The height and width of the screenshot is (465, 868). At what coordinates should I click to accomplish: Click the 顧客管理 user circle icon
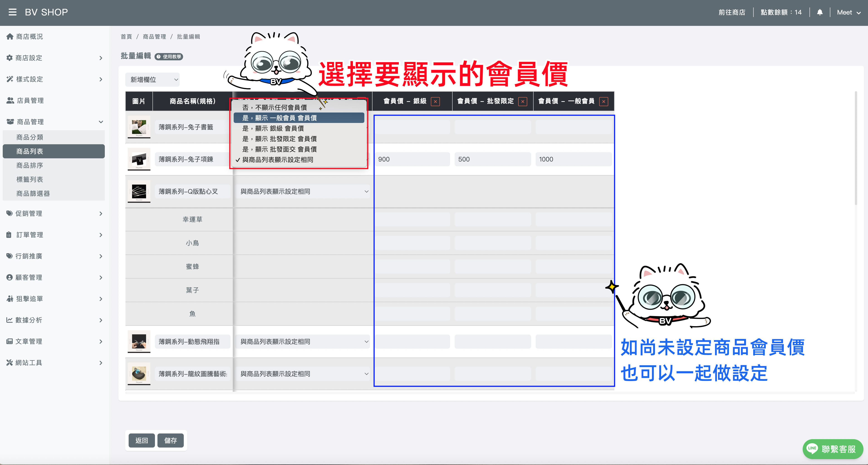coord(10,277)
